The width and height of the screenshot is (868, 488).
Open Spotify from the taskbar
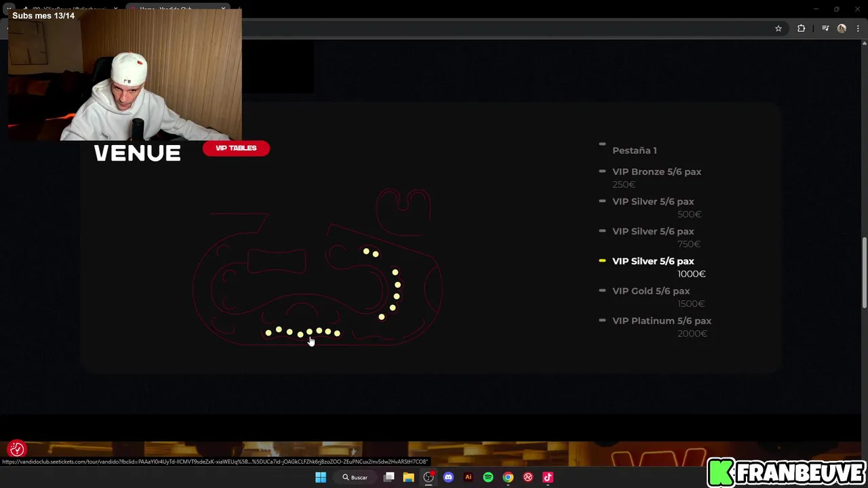pos(488,477)
